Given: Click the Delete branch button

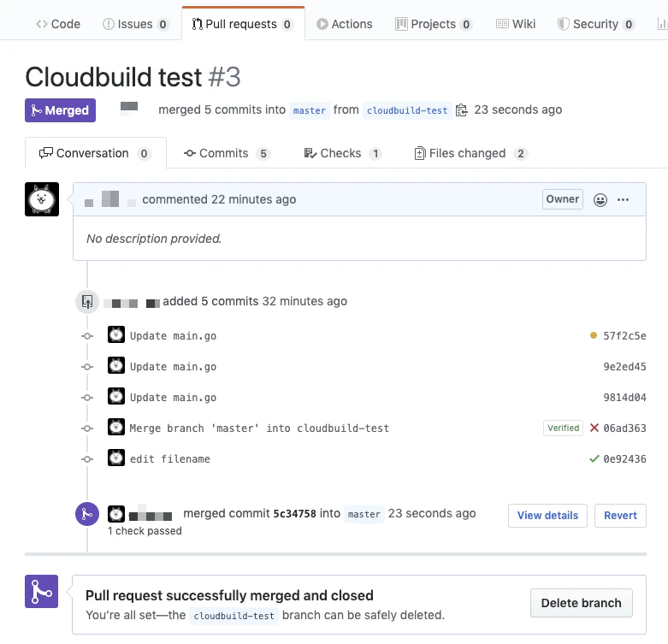Looking at the screenshot, I should [581, 603].
